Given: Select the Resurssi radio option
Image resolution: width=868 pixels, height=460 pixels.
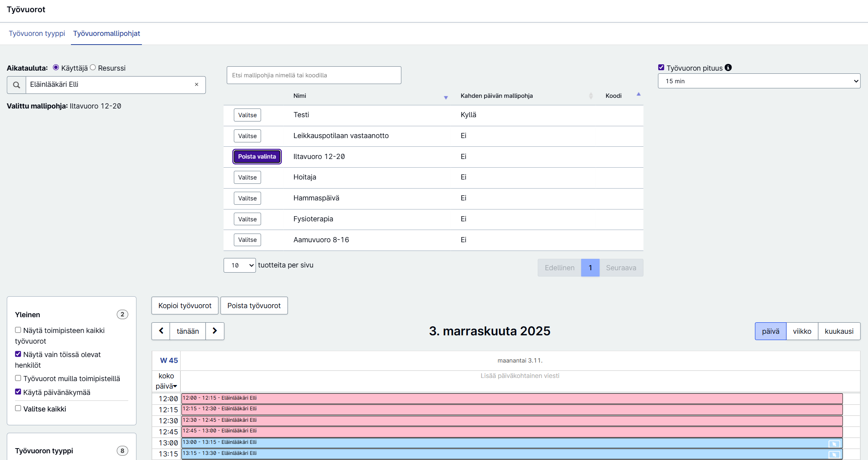Looking at the screenshot, I should tap(93, 67).
